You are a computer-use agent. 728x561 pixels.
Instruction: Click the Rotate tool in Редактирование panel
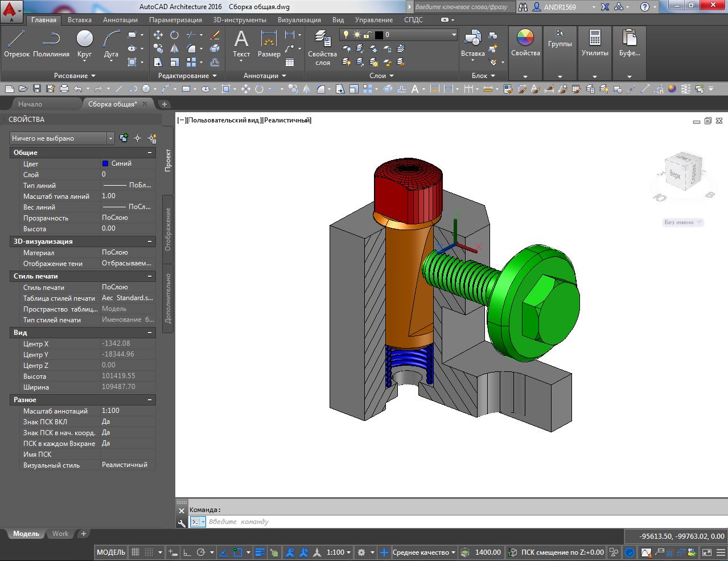pyautogui.click(x=175, y=35)
